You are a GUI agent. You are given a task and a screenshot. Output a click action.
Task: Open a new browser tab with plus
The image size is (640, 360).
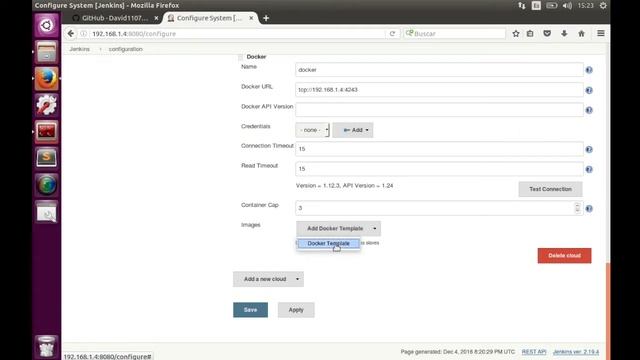[266, 18]
